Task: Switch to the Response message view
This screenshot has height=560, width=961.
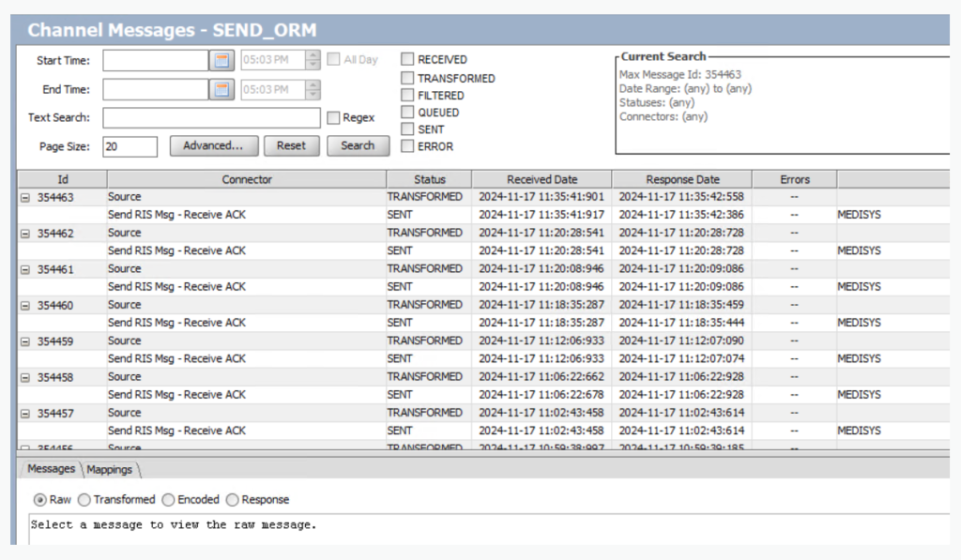Action: point(233,500)
